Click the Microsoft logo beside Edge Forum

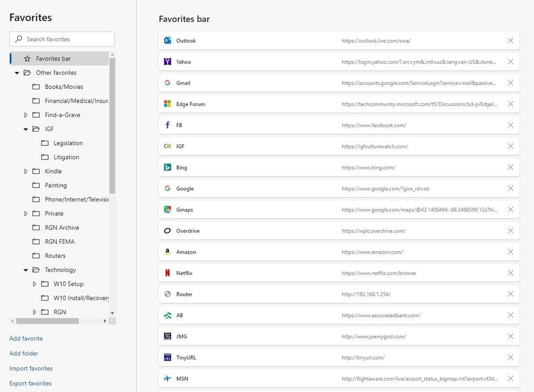point(166,104)
